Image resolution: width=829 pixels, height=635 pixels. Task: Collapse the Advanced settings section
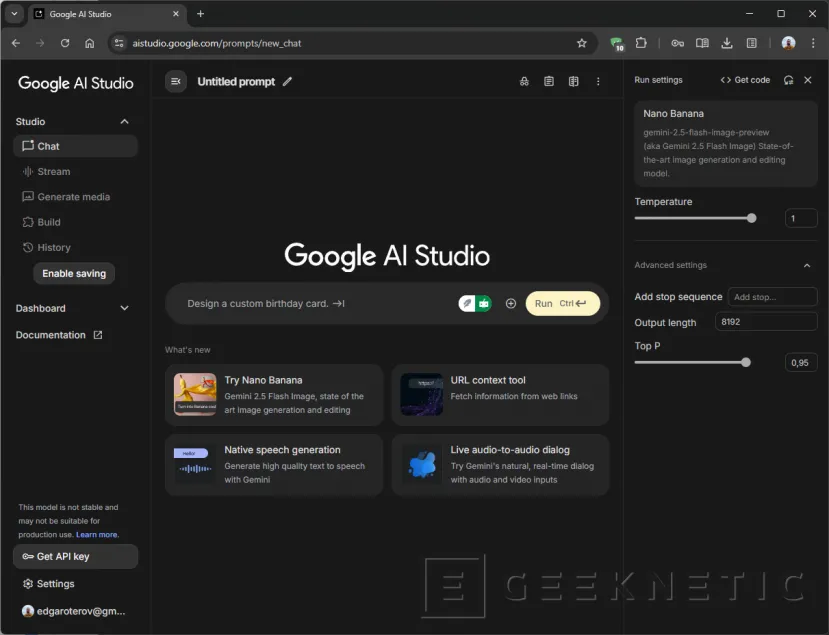(x=807, y=265)
